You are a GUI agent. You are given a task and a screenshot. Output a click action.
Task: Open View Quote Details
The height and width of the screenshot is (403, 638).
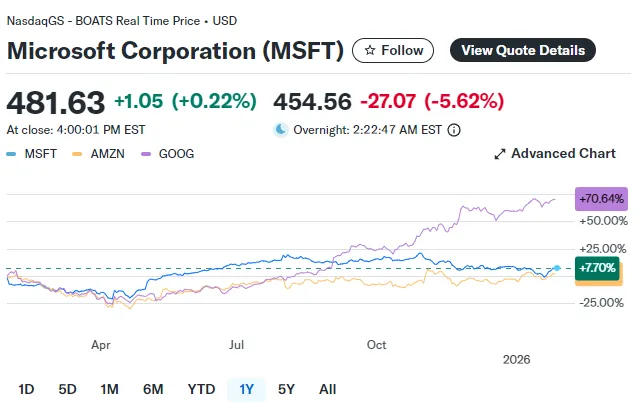[x=522, y=50]
